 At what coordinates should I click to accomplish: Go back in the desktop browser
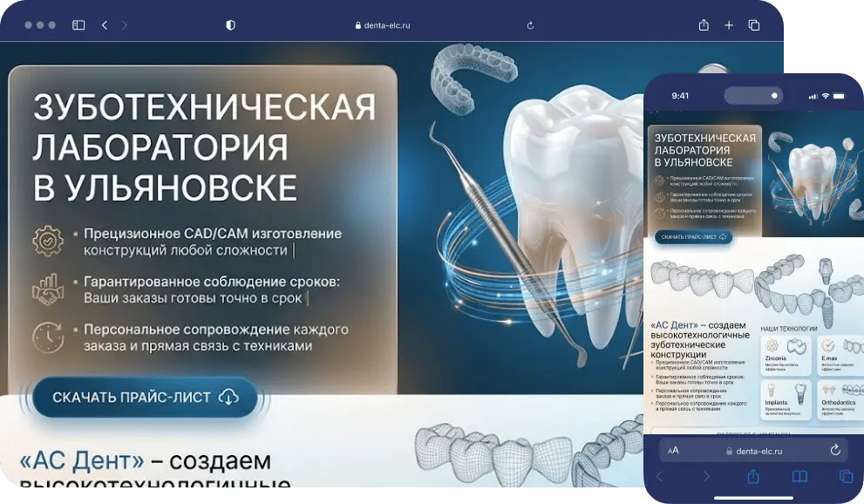pyautogui.click(x=104, y=25)
